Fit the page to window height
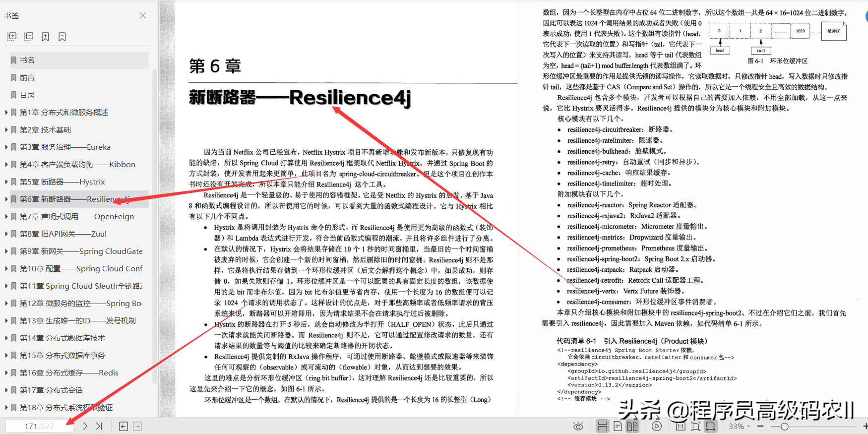868x434 pixels. click(696, 426)
